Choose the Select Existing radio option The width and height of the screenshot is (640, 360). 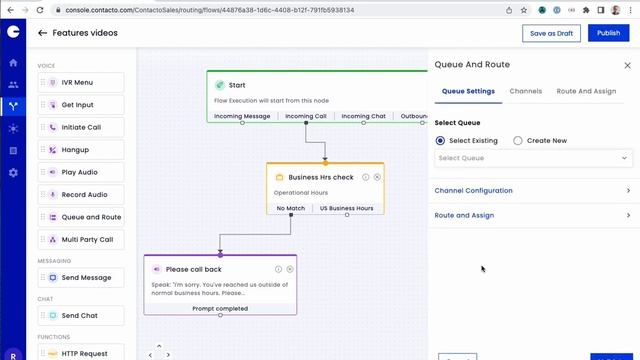point(440,140)
